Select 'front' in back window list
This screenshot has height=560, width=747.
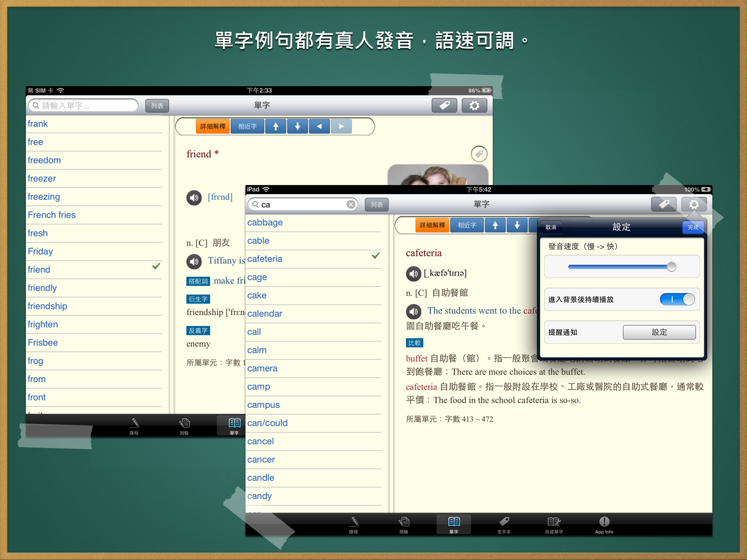pyautogui.click(x=94, y=398)
